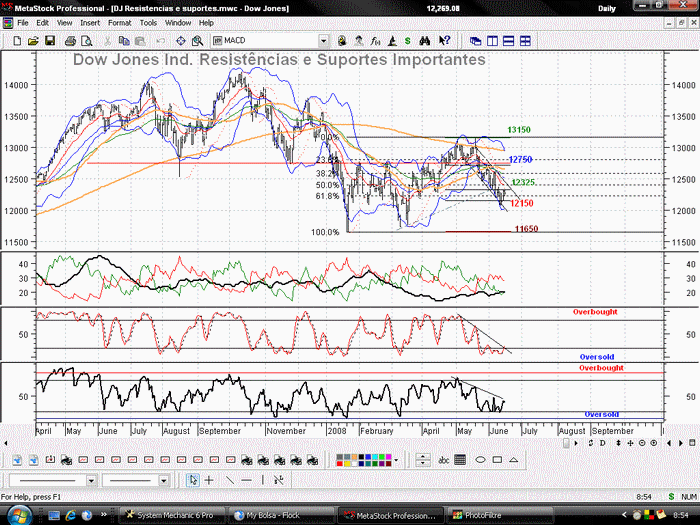
Task: Click the 11650 support label
Action: [x=526, y=229]
